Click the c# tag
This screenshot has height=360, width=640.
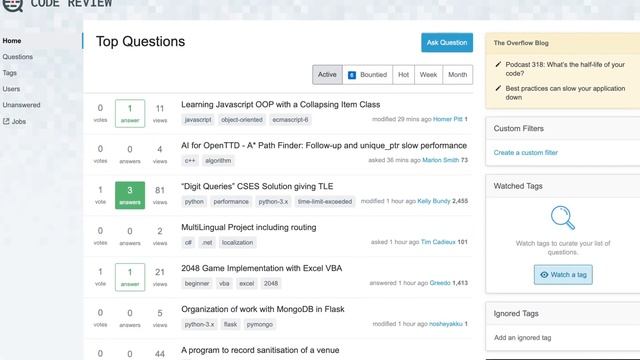click(x=188, y=242)
